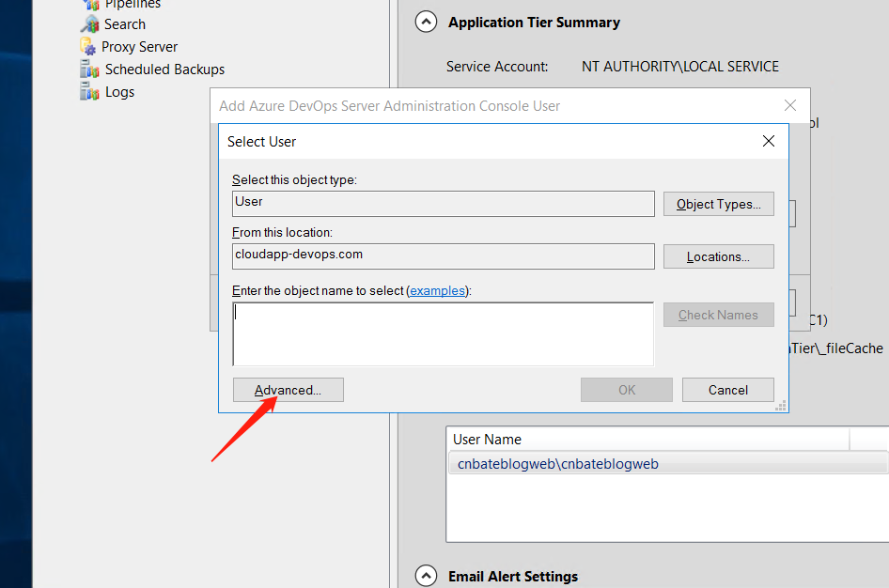Select Proxy Server tree item
889x588 pixels.
coord(139,46)
